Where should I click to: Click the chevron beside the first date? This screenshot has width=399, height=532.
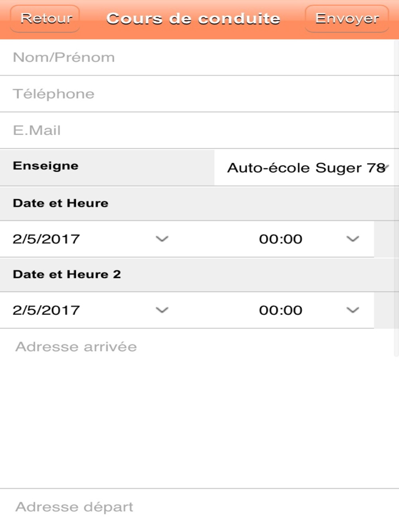click(162, 239)
